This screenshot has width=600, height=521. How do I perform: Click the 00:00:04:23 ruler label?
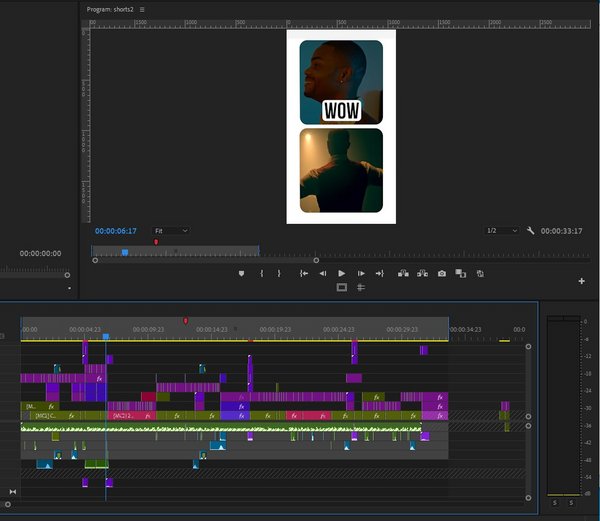pos(85,329)
